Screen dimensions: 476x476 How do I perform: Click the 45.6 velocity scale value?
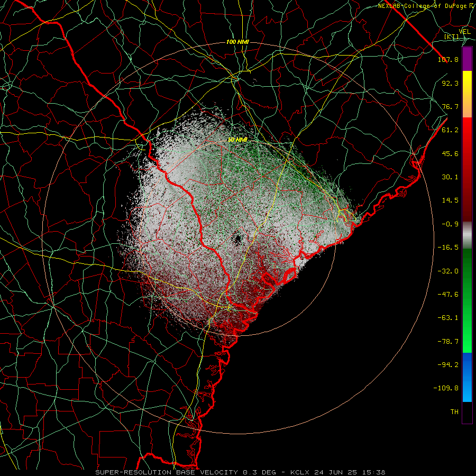[x=450, y=153]
